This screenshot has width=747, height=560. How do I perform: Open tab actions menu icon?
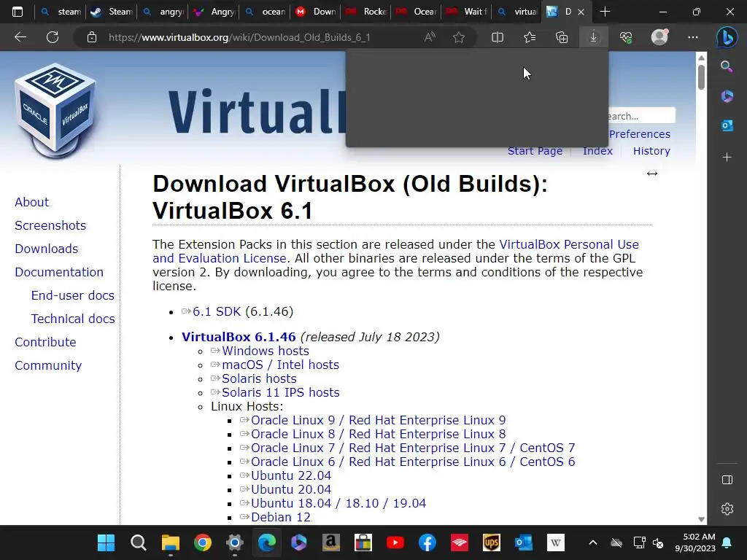(18, 12)
